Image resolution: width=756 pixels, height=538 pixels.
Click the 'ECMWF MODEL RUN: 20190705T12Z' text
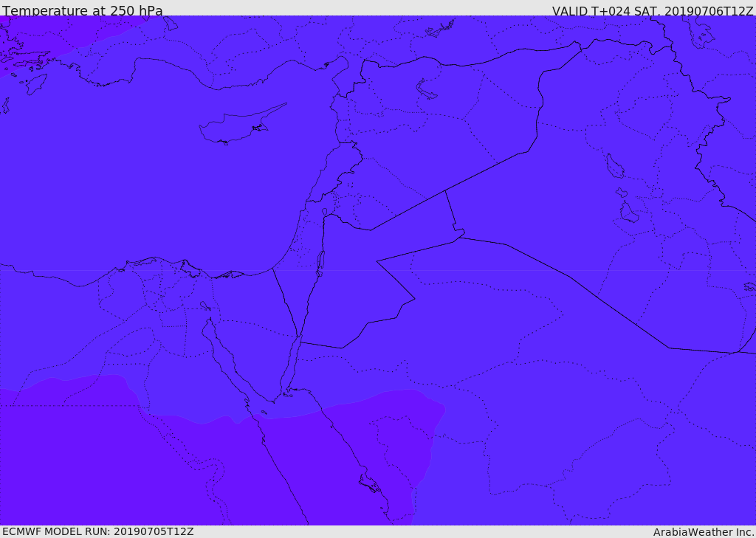pos(98,531)
